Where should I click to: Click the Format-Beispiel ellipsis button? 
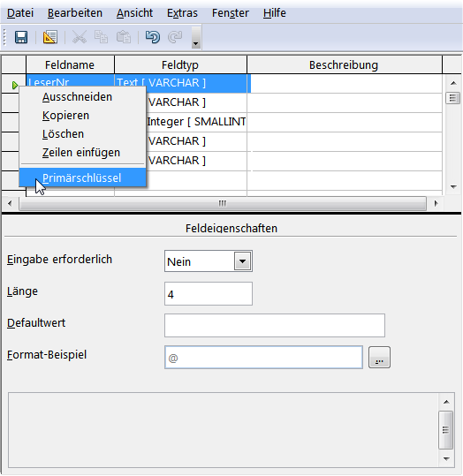379,358
